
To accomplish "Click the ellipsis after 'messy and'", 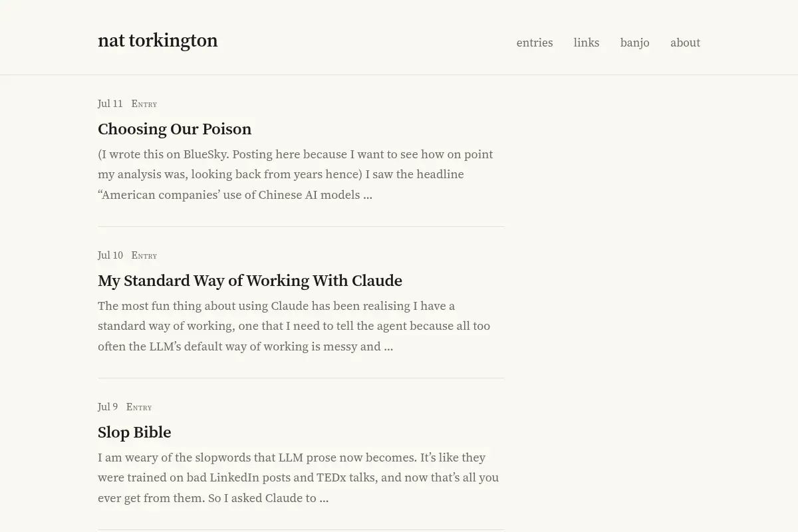I will [388, 347].
